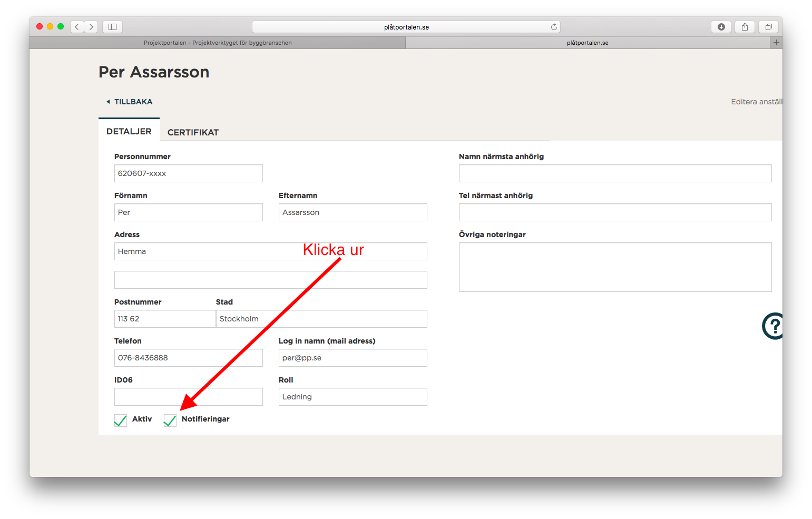
Task: Click the Aktiv label text
Action: pos(142,419)
